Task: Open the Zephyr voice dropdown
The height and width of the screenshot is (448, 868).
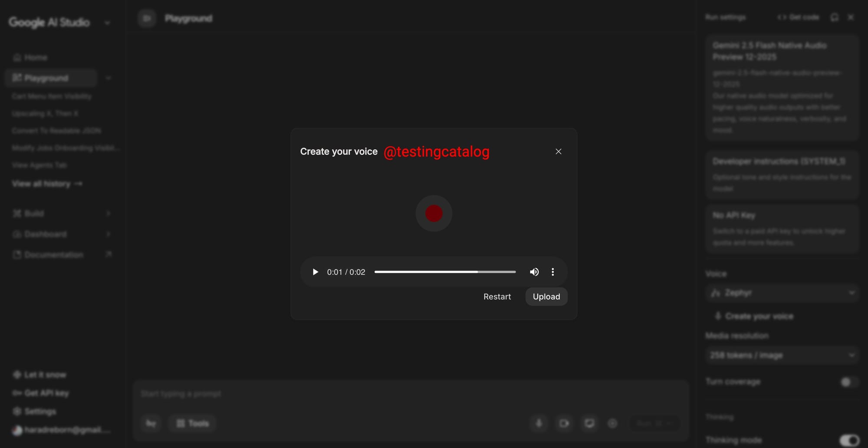Action: point(781,293)
